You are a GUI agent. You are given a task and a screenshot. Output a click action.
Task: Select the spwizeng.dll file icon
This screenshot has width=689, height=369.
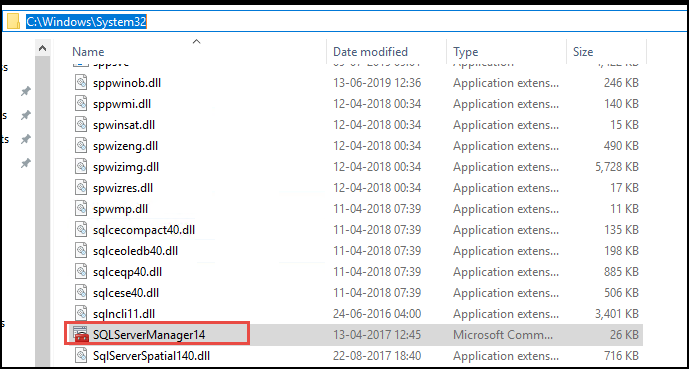pyautogui.click(x=81, y=146)
